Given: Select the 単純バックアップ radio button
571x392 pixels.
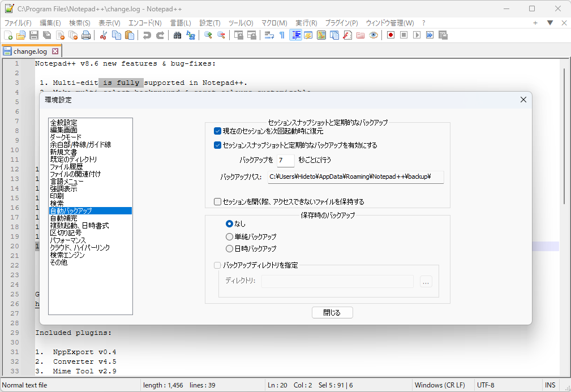Looking at the screenshot, I should (230, 236).
